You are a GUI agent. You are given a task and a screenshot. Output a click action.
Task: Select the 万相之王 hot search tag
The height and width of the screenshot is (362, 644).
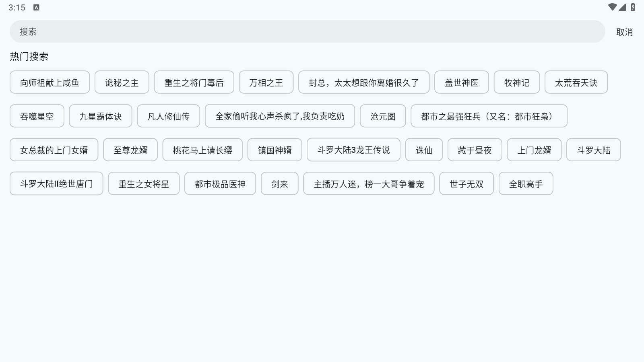(266, 82)
